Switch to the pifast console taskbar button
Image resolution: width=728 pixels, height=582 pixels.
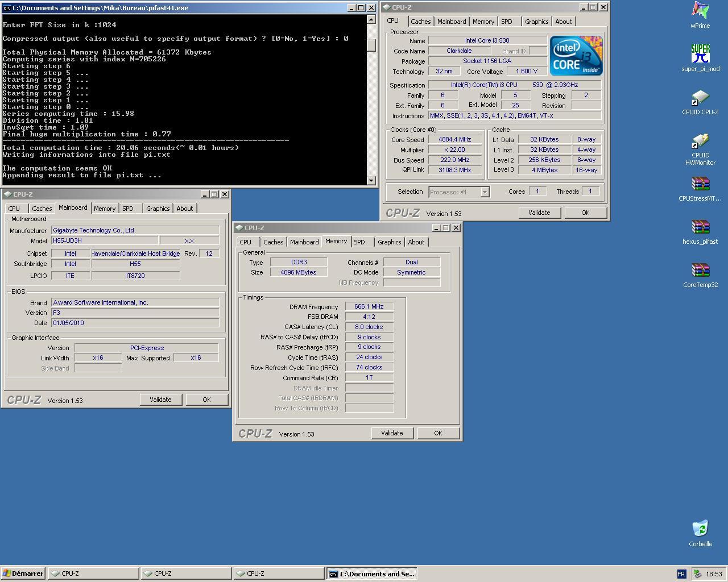[372, 573]
